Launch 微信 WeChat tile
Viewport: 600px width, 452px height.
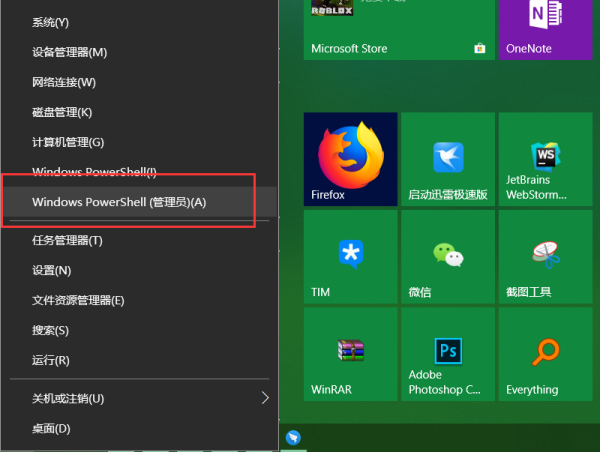tap(448, 257)
